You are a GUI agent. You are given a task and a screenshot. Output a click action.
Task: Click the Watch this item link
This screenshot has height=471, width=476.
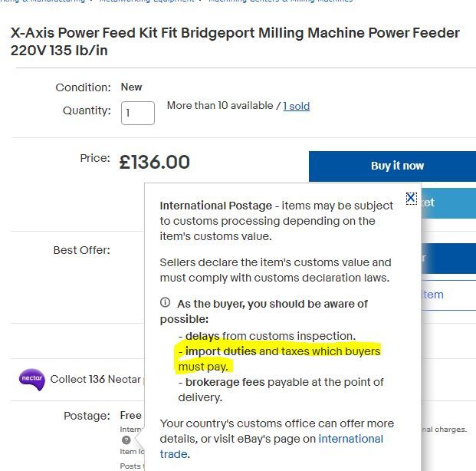448,295
